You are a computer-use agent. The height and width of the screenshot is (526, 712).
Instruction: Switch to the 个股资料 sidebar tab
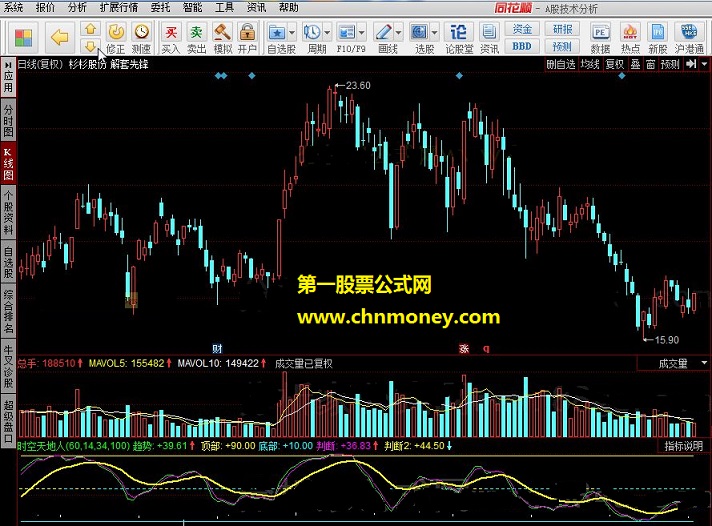click(8, 212)
